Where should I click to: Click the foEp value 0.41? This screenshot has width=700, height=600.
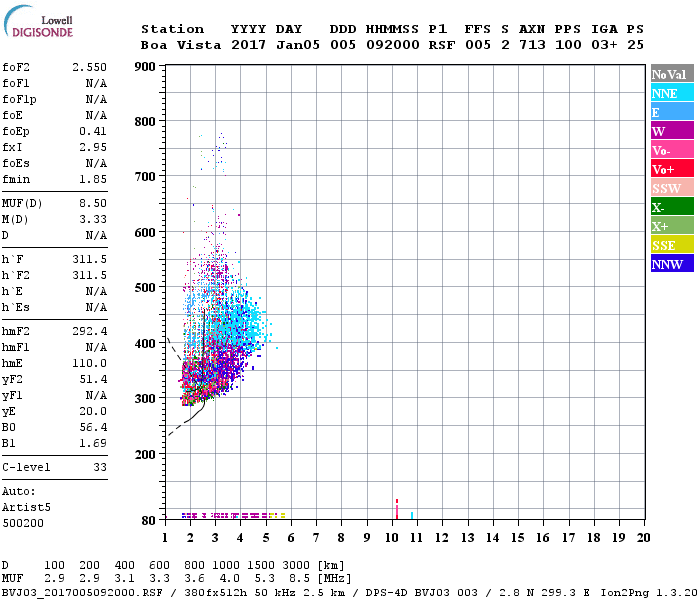click(x=93, y=131)
